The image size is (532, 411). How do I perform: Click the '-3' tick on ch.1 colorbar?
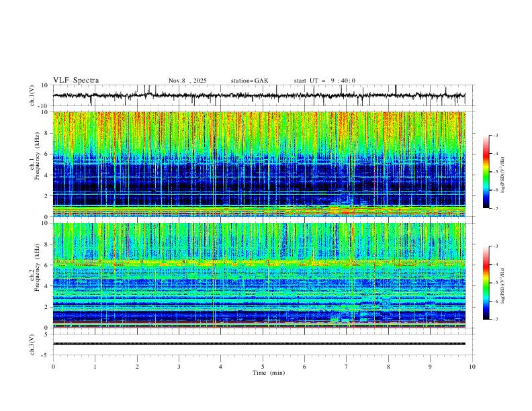coord(495,135)
